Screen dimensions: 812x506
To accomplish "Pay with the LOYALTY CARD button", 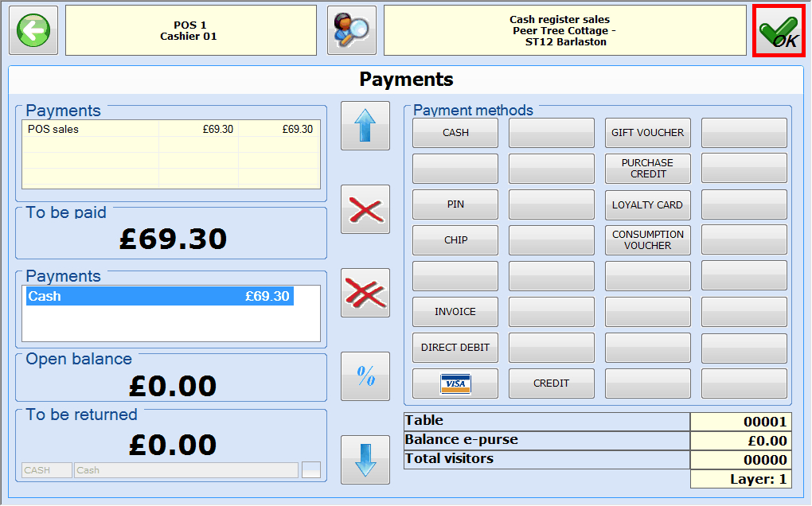I will pos(647,204).
